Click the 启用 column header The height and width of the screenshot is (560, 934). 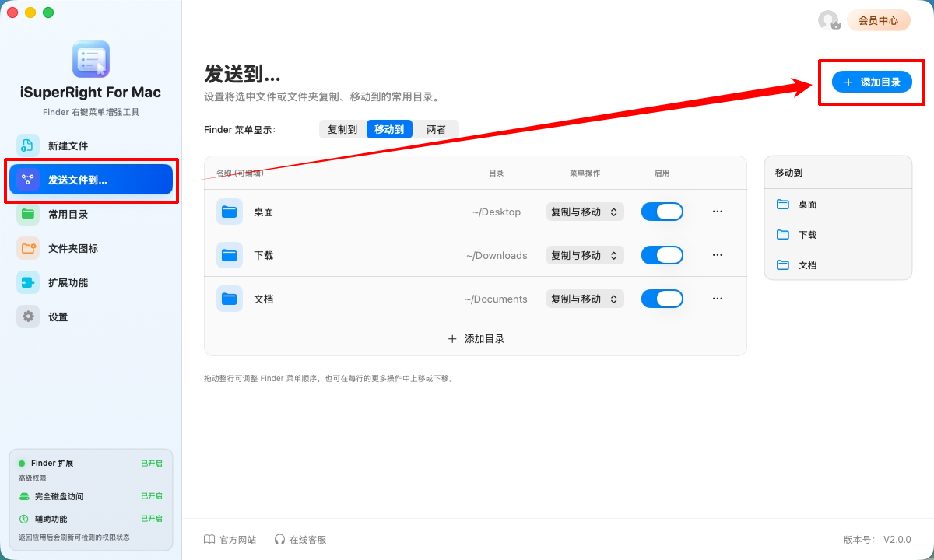coord(662,173)
